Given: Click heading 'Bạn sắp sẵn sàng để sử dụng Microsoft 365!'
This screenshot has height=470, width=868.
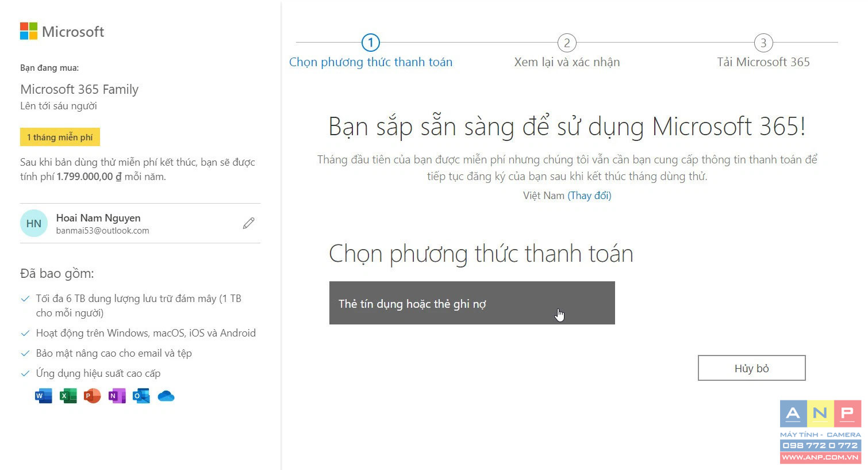Looking at the screenshot, I should 567,127.
